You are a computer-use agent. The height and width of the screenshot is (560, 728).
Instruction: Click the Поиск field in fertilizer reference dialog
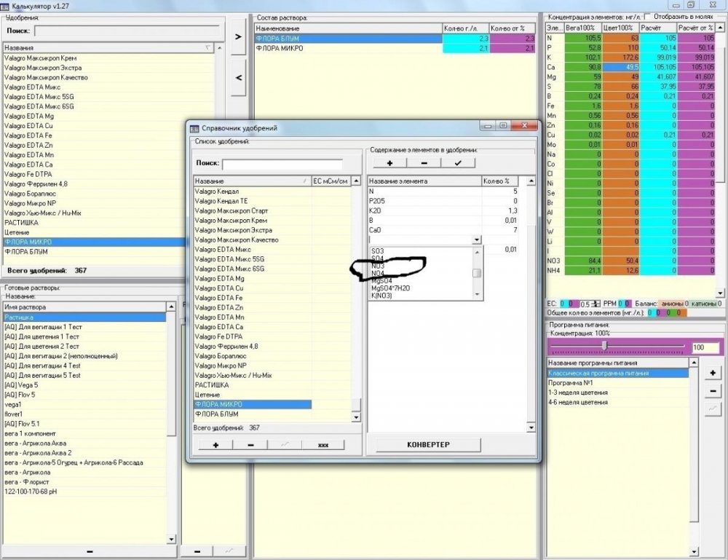[282, 165]
